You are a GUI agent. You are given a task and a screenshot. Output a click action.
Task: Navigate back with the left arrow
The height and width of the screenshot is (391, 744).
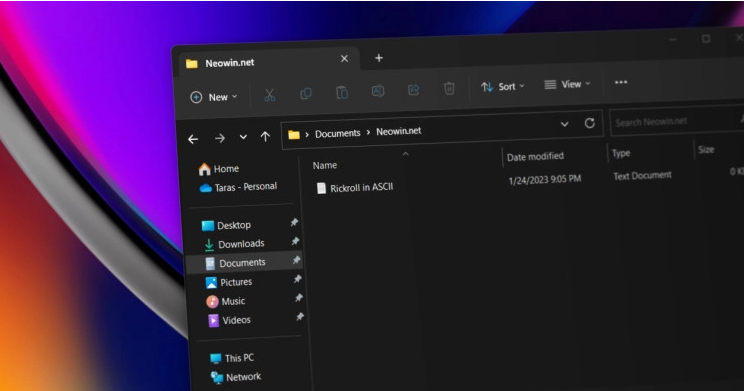tap(193, 139)
